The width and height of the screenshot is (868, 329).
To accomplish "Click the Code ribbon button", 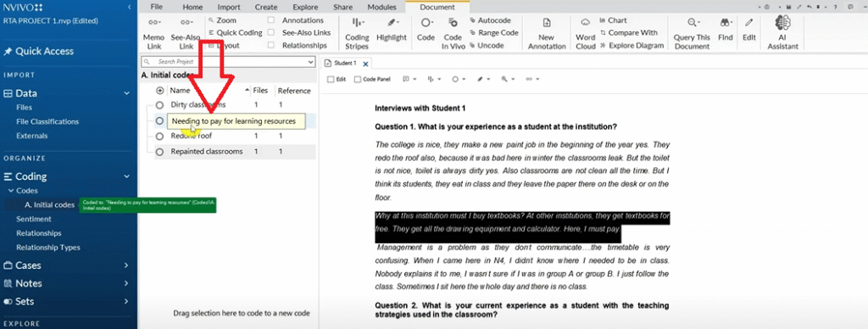I will coord(426,30).
